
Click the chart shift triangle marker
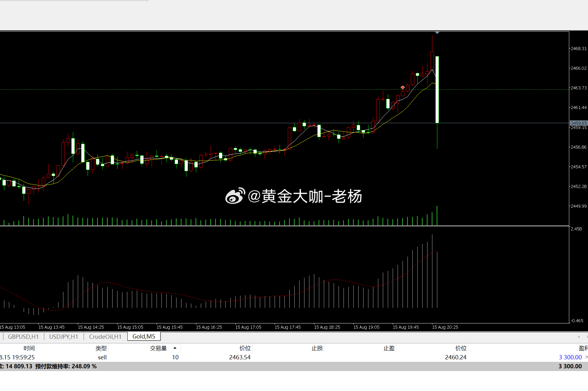tap(437, 33)
